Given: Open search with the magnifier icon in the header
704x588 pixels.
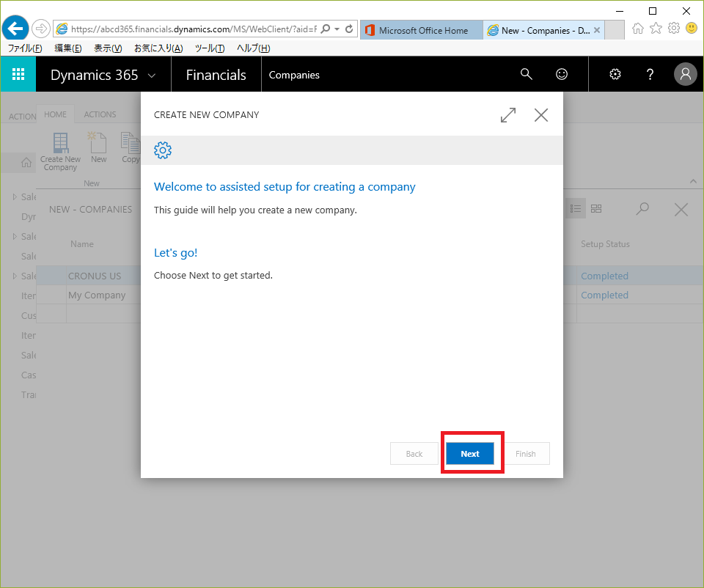Looking at the screenshot, I should [x=527, y=74].
